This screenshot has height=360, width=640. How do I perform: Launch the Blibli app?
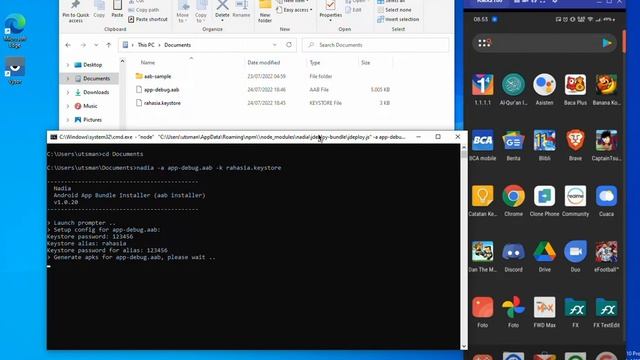point(544,140)
